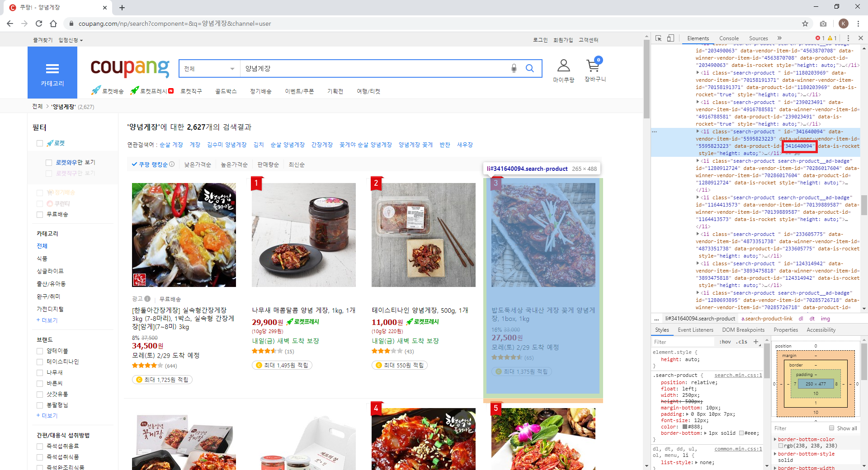The width and height of the screenshot is (868, 470).
Task: Open Chrome three-dot menu
Action: (859, 23)
